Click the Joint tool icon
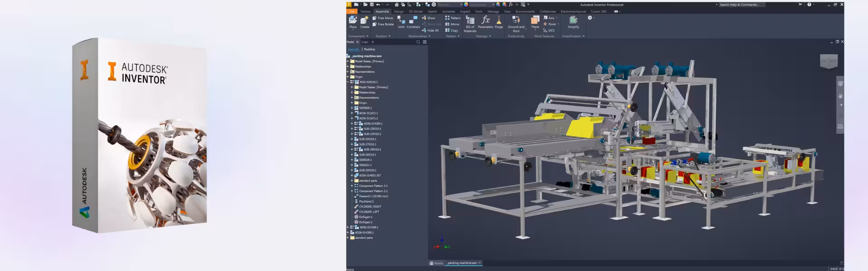The image size is (868, 271). coord(401,20)
